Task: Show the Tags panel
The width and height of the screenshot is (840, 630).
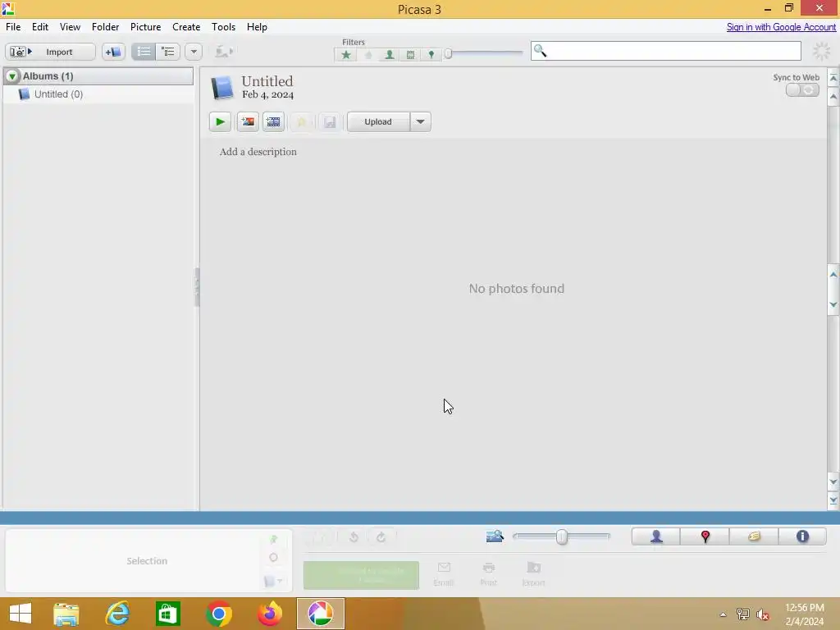Action: point(754,536)
